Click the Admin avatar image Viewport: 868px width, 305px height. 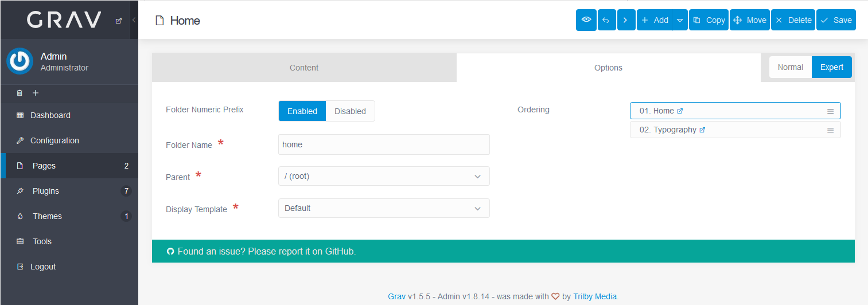(20, 61)
